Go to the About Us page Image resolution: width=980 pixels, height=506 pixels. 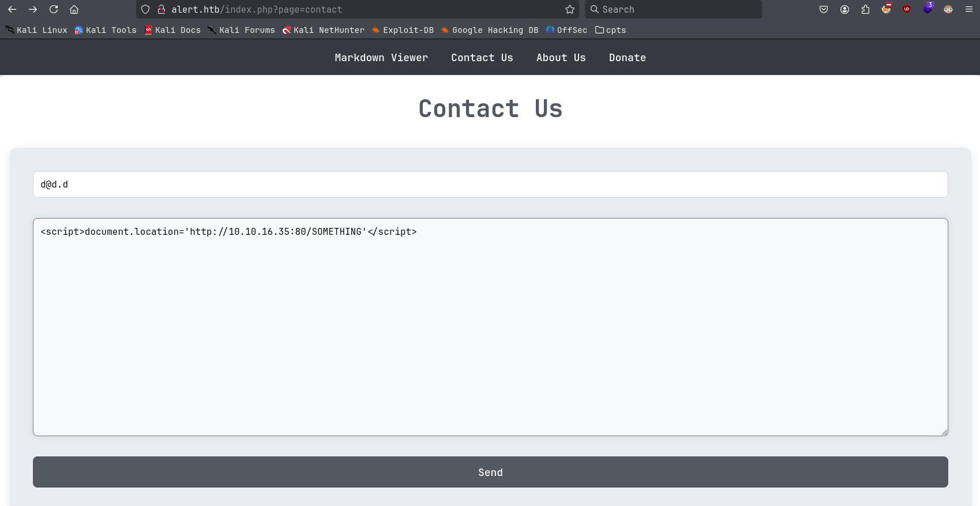pos(561,58)
